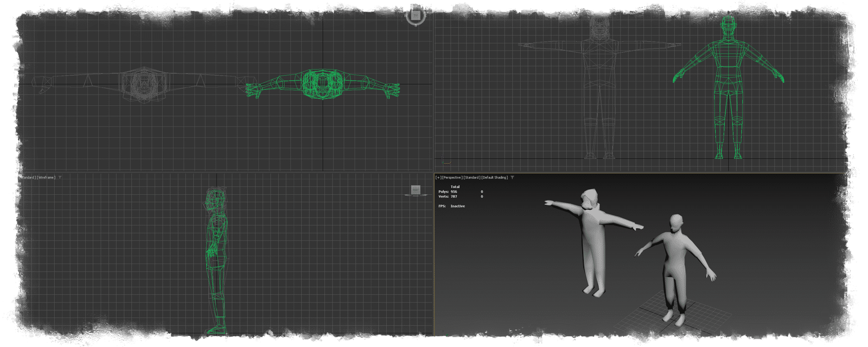This screenshot has height=347, width=868.
Task: Click the 'Verts:' statistics label
Action: pyautogui.click(x=443, y=196)
